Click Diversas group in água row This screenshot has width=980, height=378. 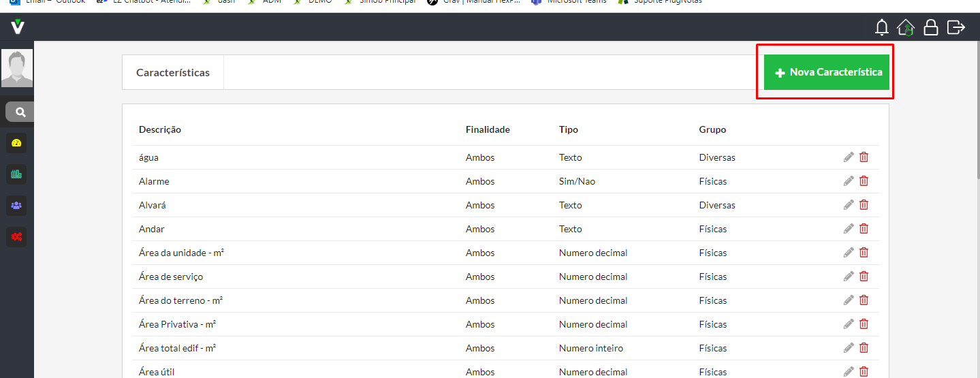point(717,157)
